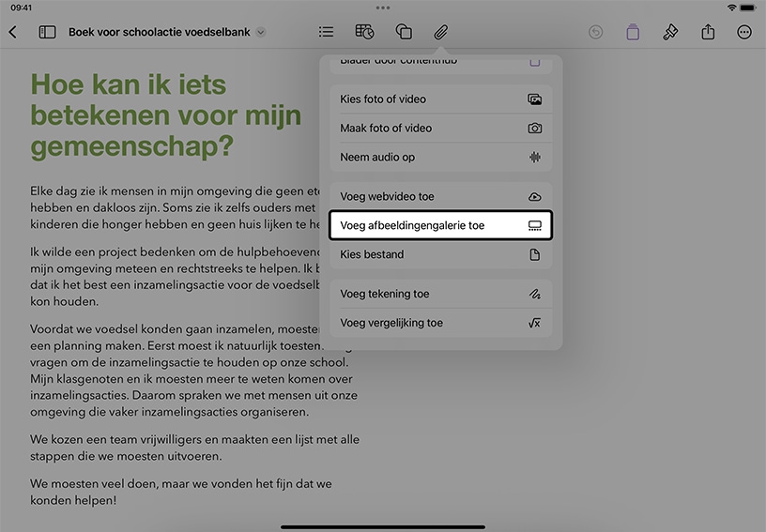Tap the home indicator bar

383,527
